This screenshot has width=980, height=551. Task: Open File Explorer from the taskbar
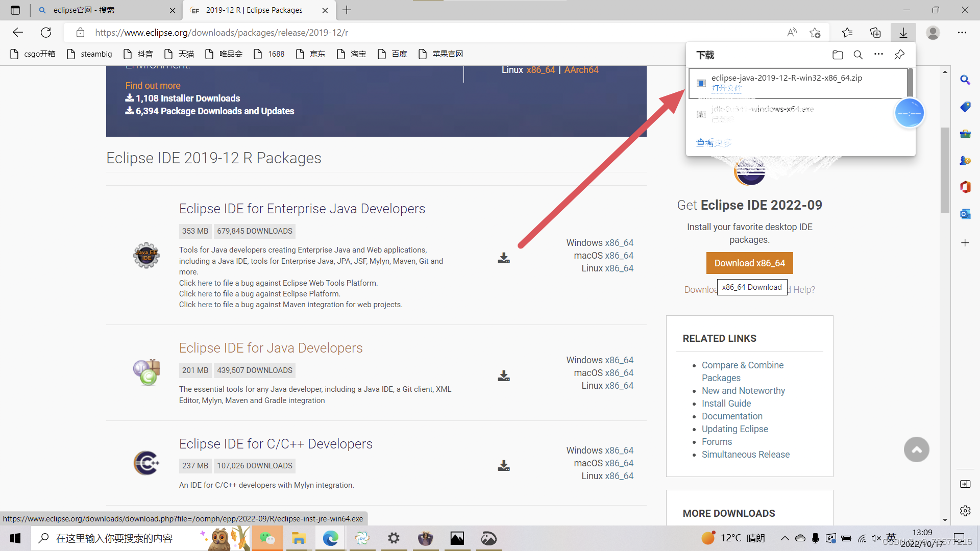[x=299, y=538]
